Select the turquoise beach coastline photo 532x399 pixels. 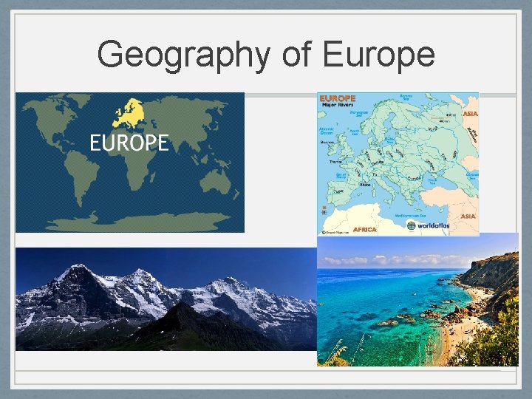[417, 301]
